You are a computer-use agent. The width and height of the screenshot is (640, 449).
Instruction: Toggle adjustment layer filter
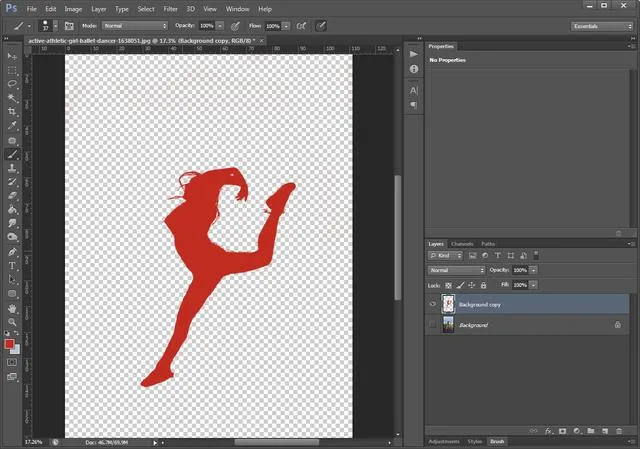485,256
